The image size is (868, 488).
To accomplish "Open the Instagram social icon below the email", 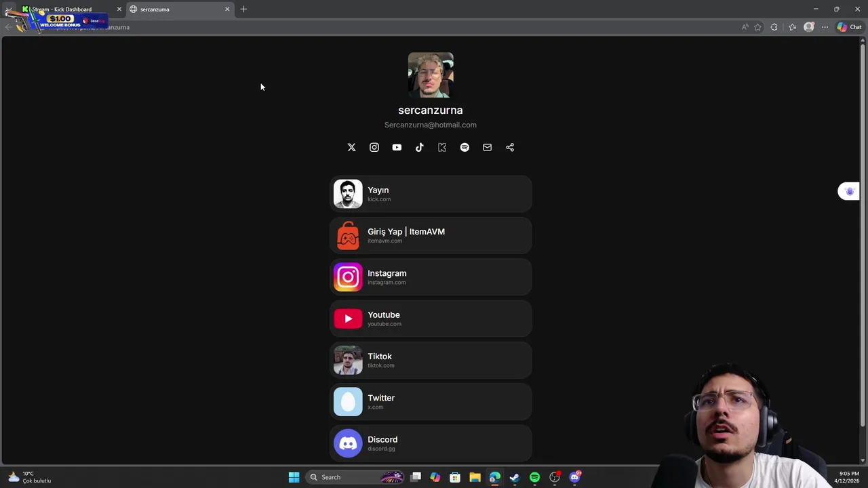I will point(374,147).
